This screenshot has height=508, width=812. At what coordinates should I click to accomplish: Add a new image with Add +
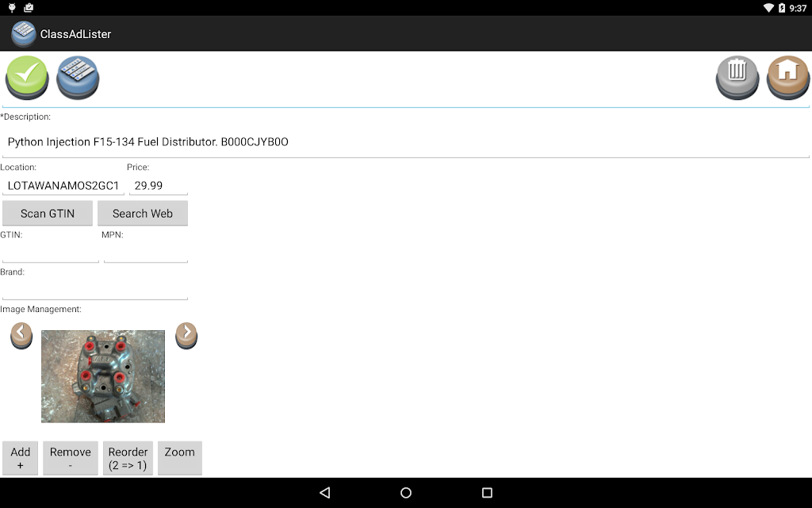20,458
